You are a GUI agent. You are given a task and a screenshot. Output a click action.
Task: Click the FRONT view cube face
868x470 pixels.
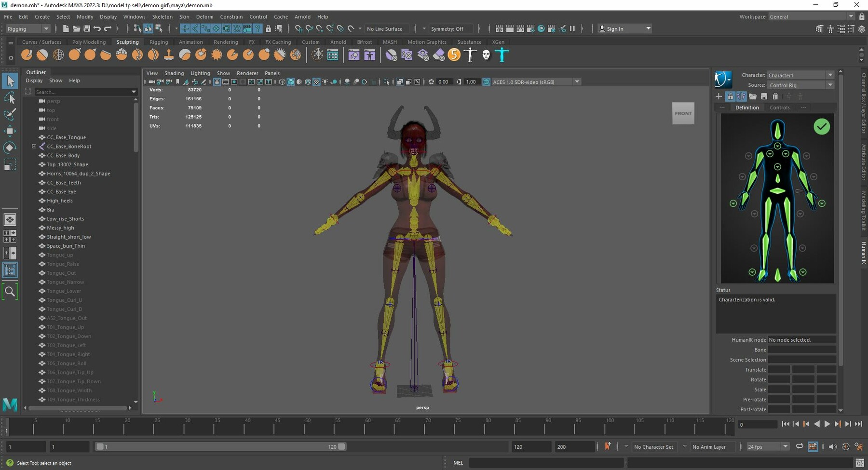pos(683,113)
